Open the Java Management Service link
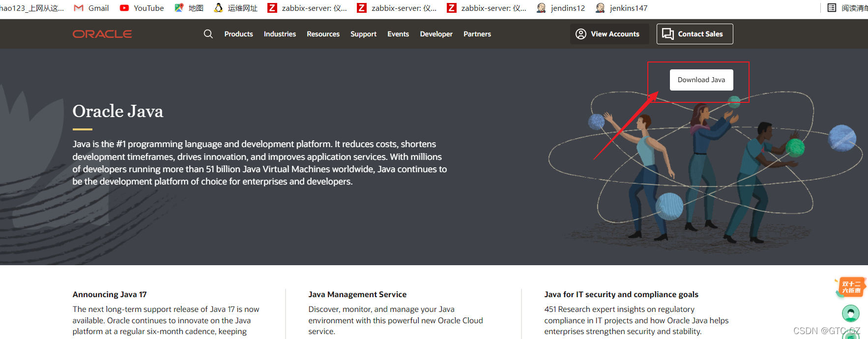This screenshot has height=339, width=868. 357,294
